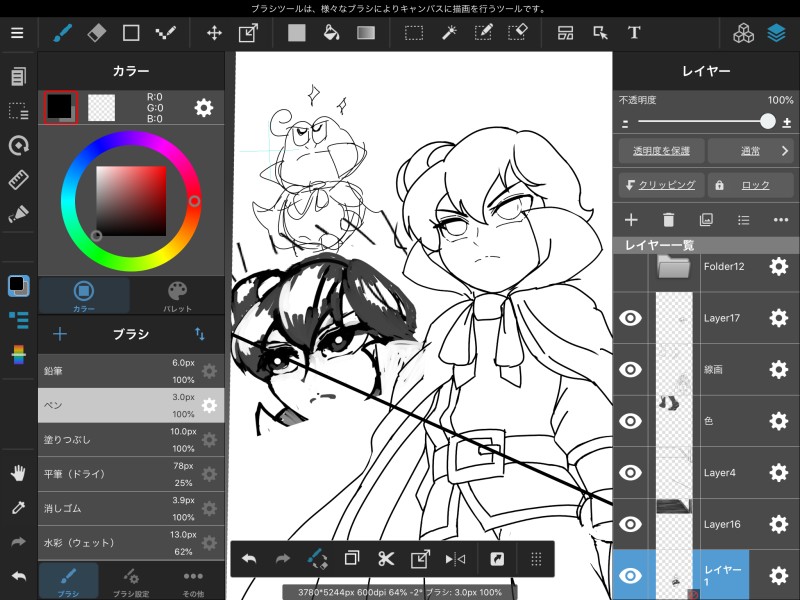Open the hamburger main menu

click(17, 33)
